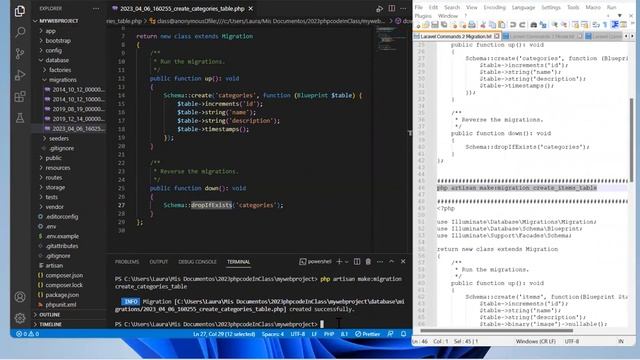Viewport: 640px width, 360px height.
Task: Click Notepad++ horizontal scrollbar
Action: (496, 331)
